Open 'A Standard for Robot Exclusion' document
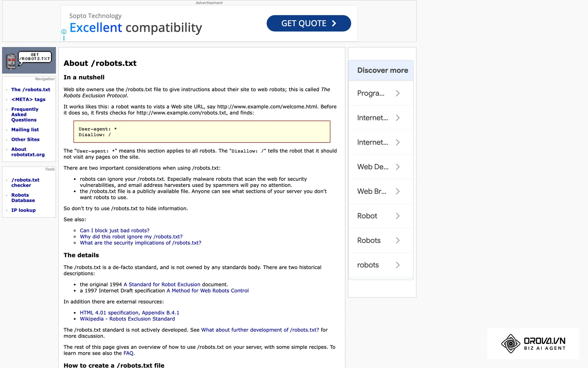588x368 pixels. coord(162,284)
